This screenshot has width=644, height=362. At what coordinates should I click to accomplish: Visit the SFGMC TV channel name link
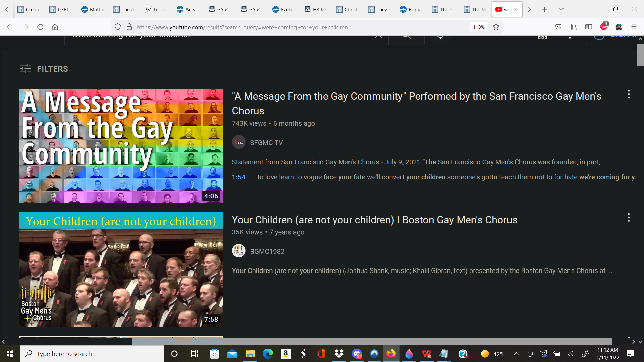[x=266, y=143]
